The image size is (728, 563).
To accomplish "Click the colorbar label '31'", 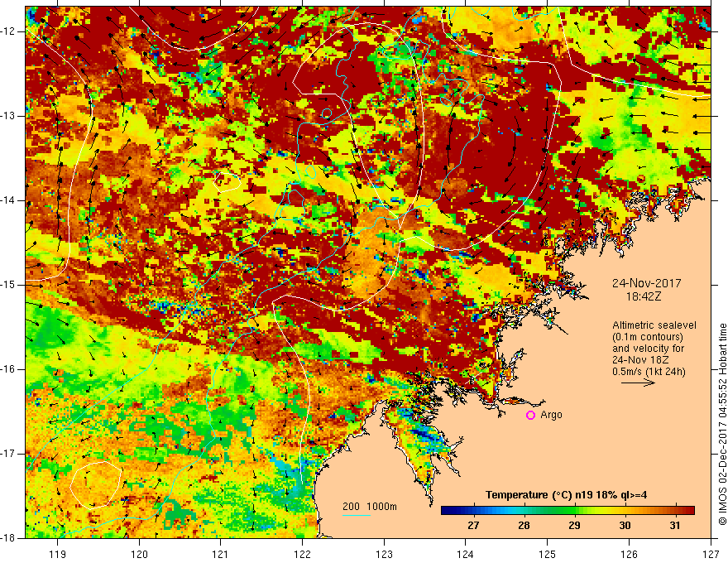I will click(x=675, y=526).
